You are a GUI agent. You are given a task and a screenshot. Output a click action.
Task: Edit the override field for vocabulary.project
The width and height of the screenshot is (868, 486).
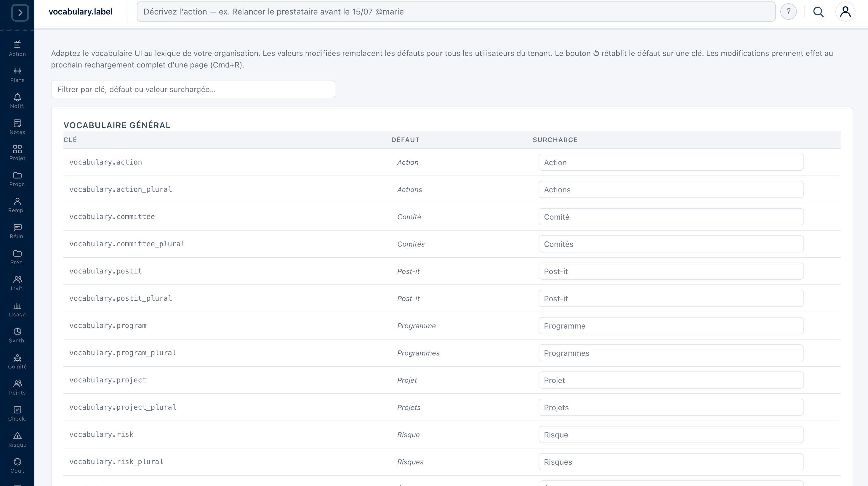tap(671, 380)
